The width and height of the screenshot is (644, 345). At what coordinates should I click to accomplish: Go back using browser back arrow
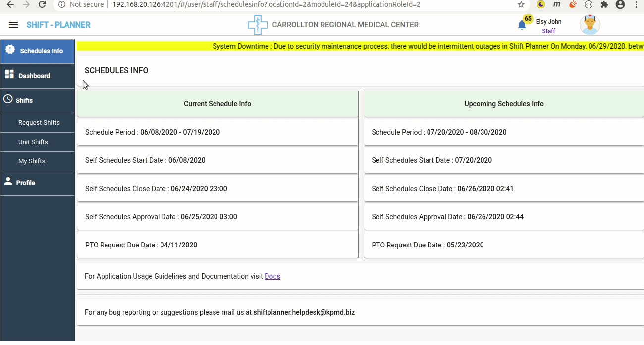pos(10,4)
